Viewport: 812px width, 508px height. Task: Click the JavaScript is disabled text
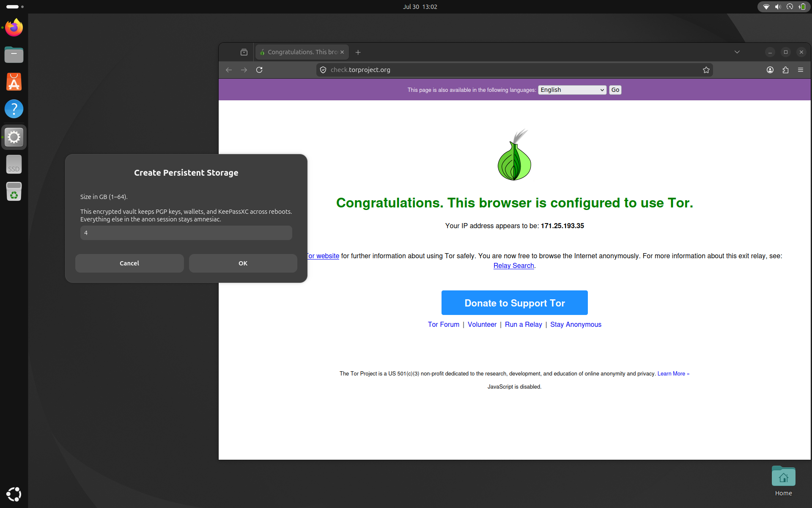coord(514,387)
